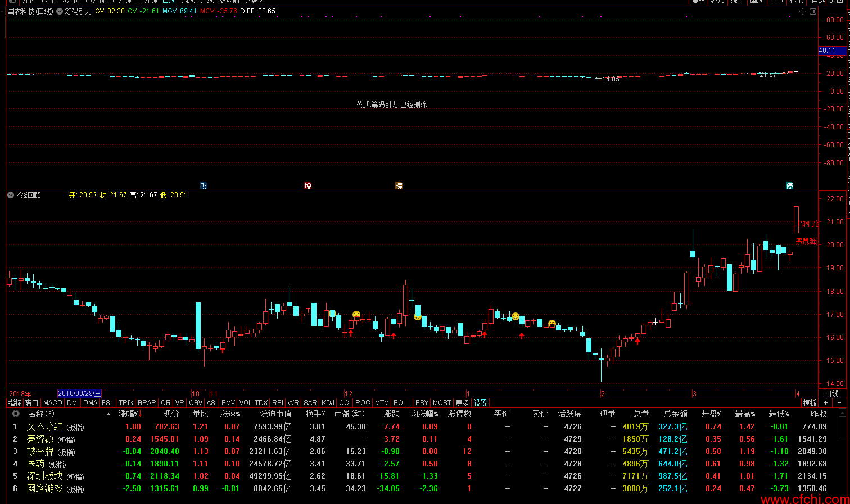The width and height of the screenshot is (850, 504).
Task: Select the 被举牌 row
Action: pyautogui.click(x=422, y=451)
